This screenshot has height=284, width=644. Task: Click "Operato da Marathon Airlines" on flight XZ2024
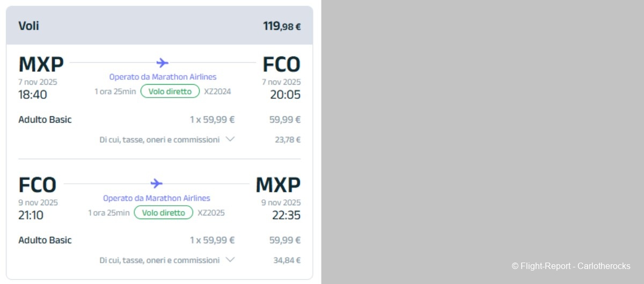click(163, 77)
